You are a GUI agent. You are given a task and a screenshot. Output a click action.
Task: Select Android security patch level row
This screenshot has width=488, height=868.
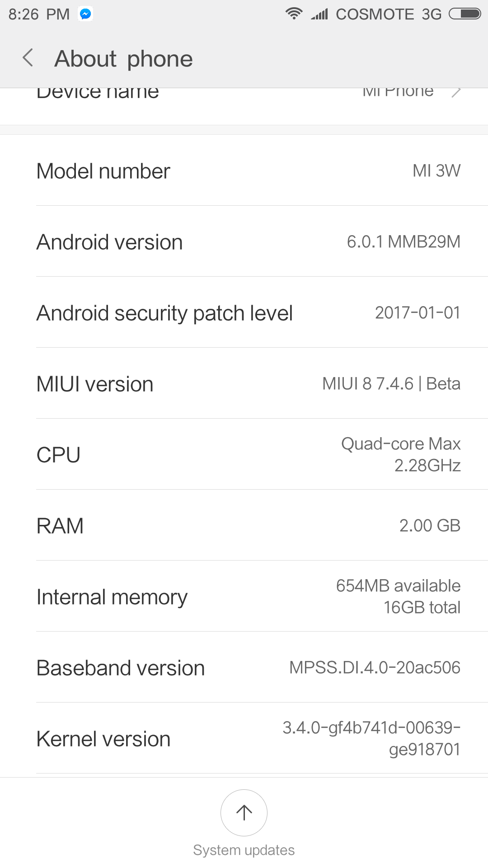click(244, 312)
